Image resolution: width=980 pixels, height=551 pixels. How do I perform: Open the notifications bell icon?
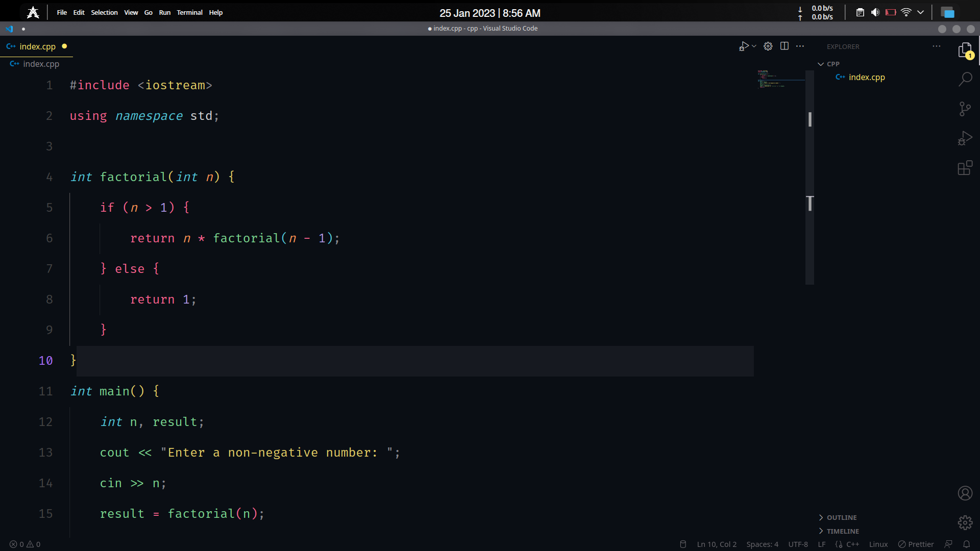(x=966, y=544)
